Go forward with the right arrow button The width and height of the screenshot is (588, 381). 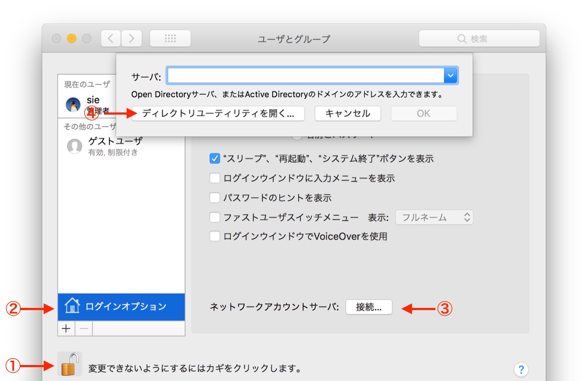[131, 39]
